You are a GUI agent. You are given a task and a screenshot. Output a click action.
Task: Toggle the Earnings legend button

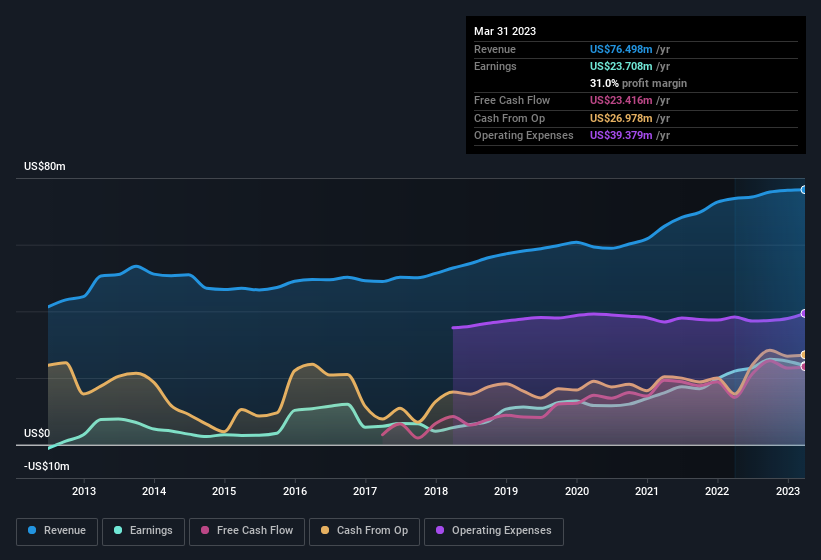[143, 531]
